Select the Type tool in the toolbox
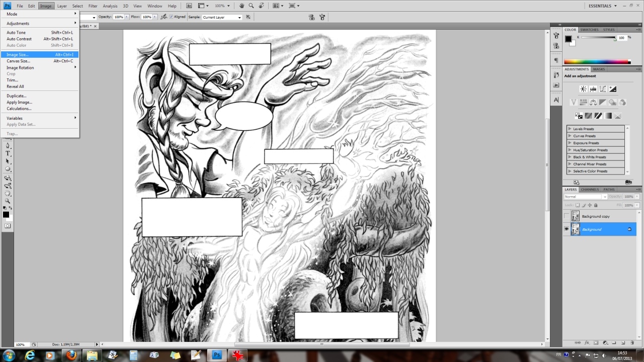The image size is (644, 362). pos(8,153)
